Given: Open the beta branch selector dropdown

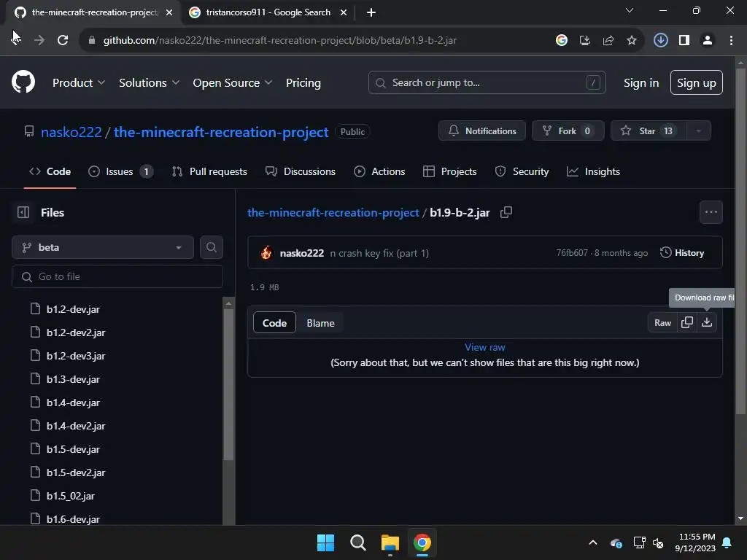Looking at the screenshot, I should (102, 247).
